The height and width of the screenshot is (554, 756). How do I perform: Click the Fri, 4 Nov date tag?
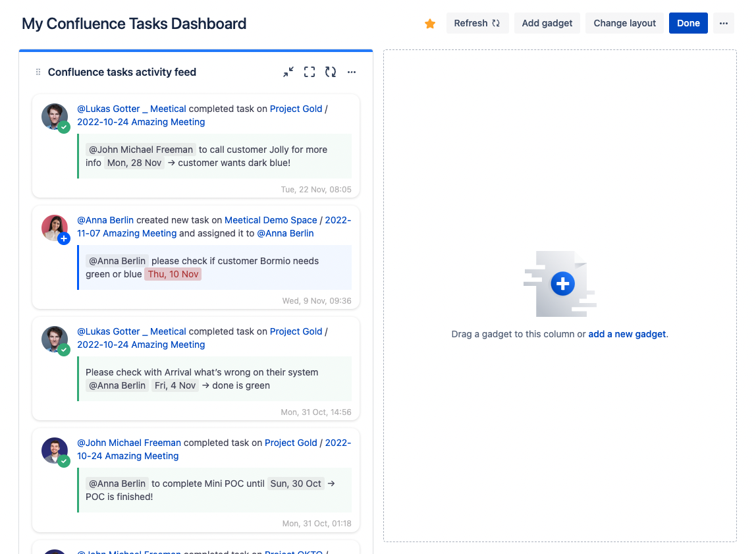[x=175, y=386]
